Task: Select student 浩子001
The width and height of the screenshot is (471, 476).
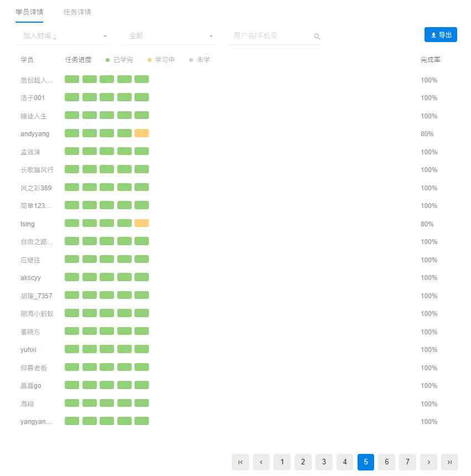Action: click(x=33, y=98)
